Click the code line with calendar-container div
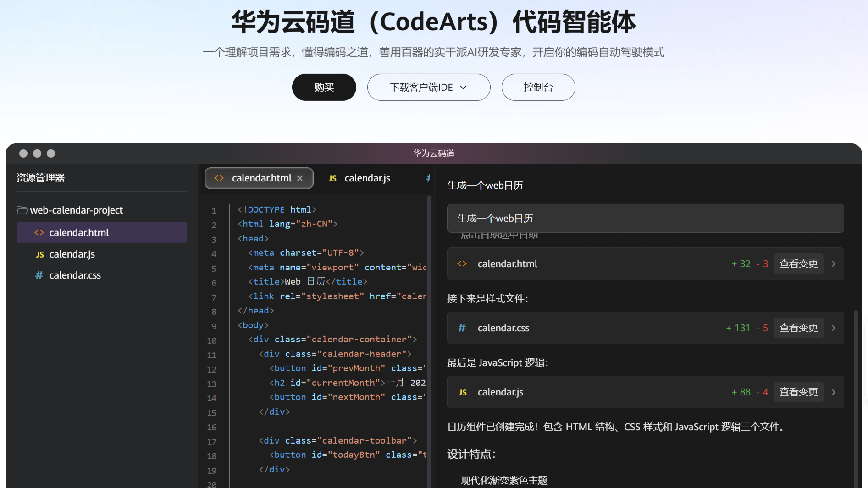The width and height of the screenshot is (868, 488). click(x=332, y=339)
